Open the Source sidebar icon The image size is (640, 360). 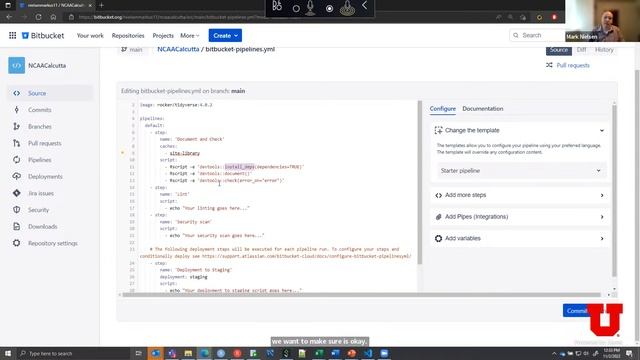[x=16, y=93]
